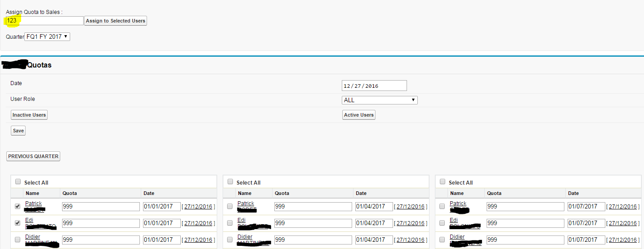Screen dimensions: 644x249
Task: Focus the Assign Quota to Sales input
Action: pos(44,21)
